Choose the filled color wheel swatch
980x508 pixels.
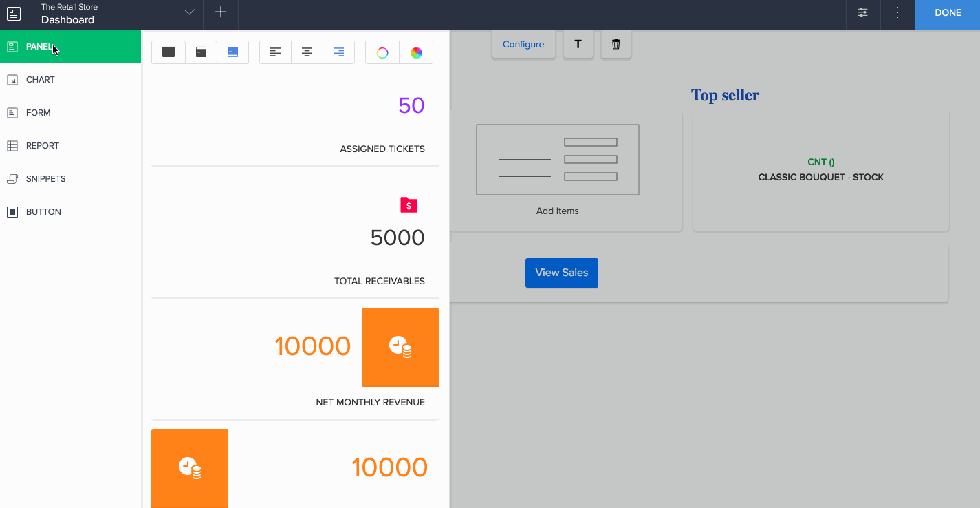(x=416, y=53)
